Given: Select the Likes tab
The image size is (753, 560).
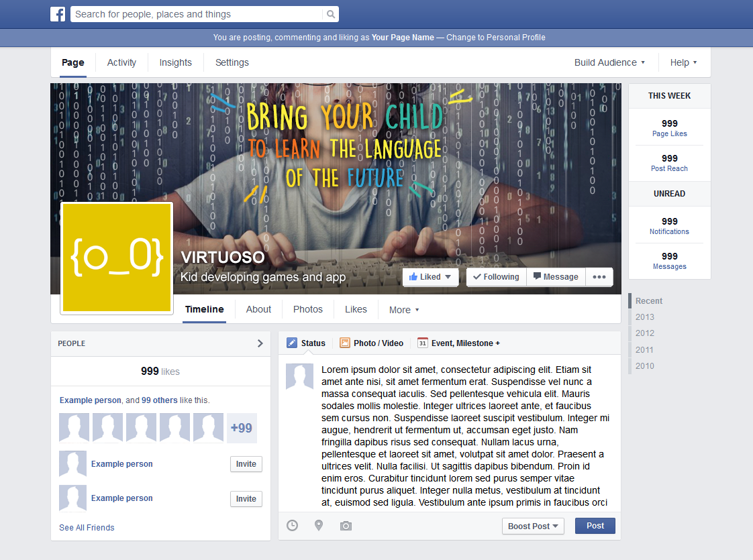Looking at the screenshot, I should tap(356, 310).
